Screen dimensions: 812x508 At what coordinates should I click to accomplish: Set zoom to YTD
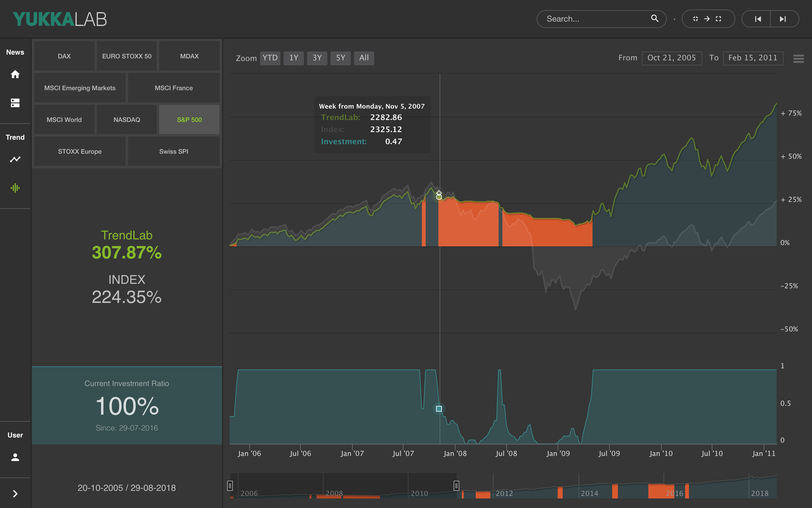(270, 58)
